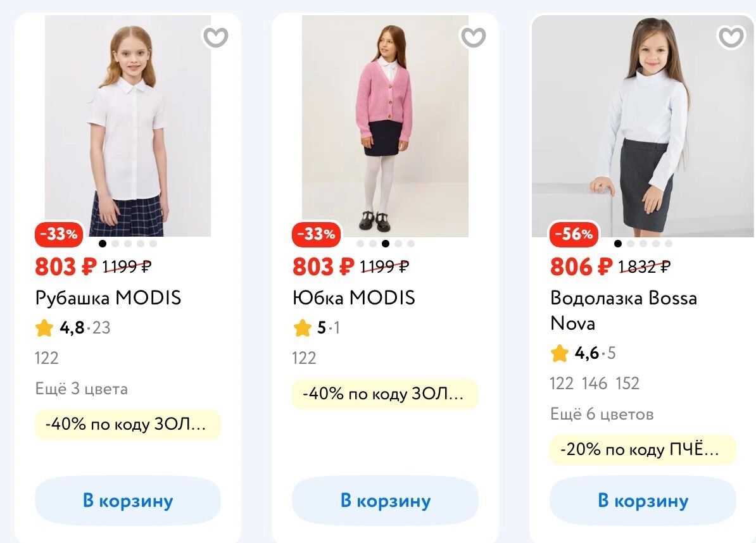Add MODIS shirt to favorites with heart icon
756x543 pixels.
pos(215,37)
